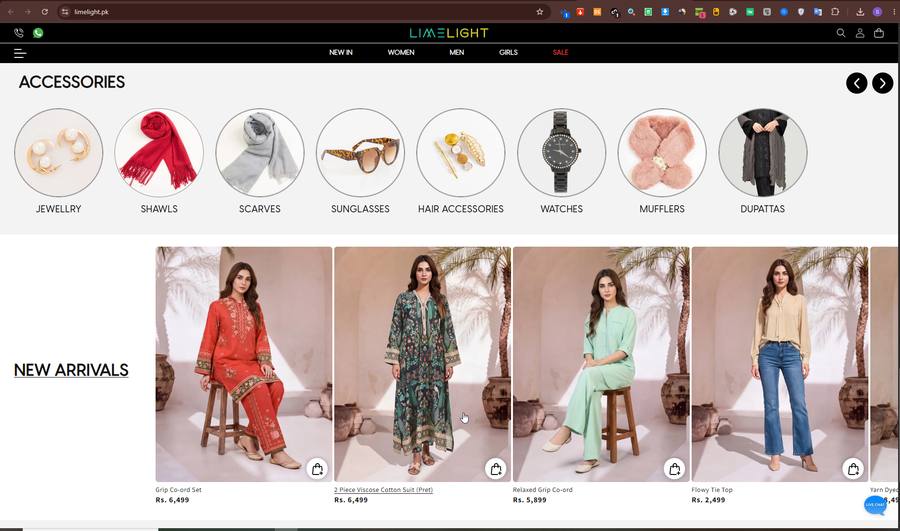Open the hamburger side menu
Viewport: 900px width, 531px height.
click(x=20, y=53)
